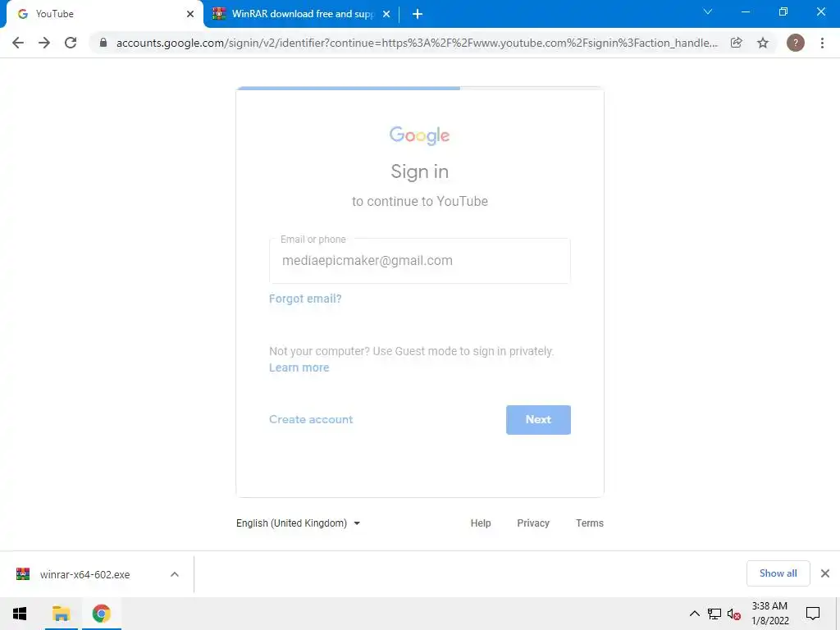
Task: View site info via the padlock icon
Action: [103, 43]
